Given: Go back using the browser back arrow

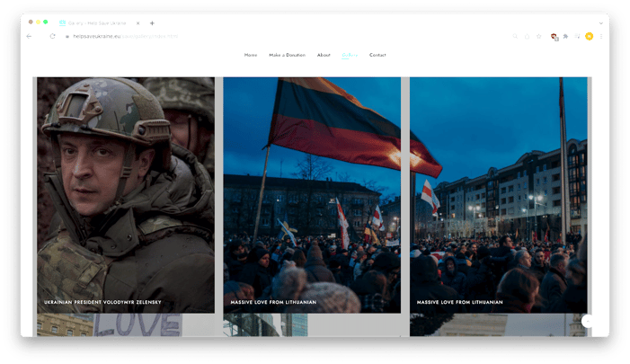Looking at the screenshot, I should pyautogui.click(x=29, y=36).
